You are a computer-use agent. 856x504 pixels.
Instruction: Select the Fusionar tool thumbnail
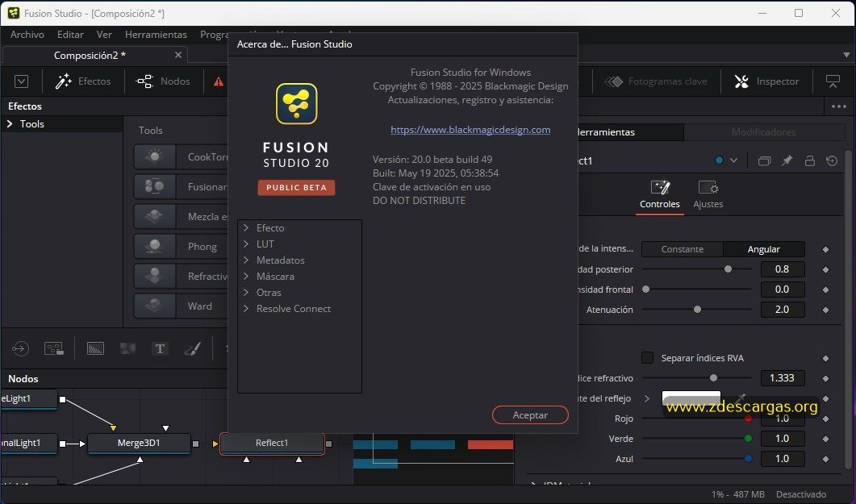155,186
